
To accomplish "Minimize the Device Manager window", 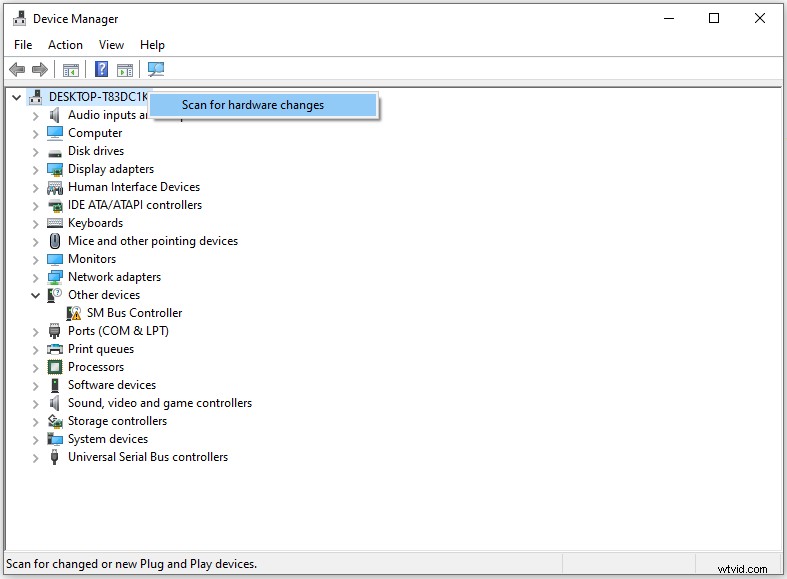I will [x=669, y=19].
